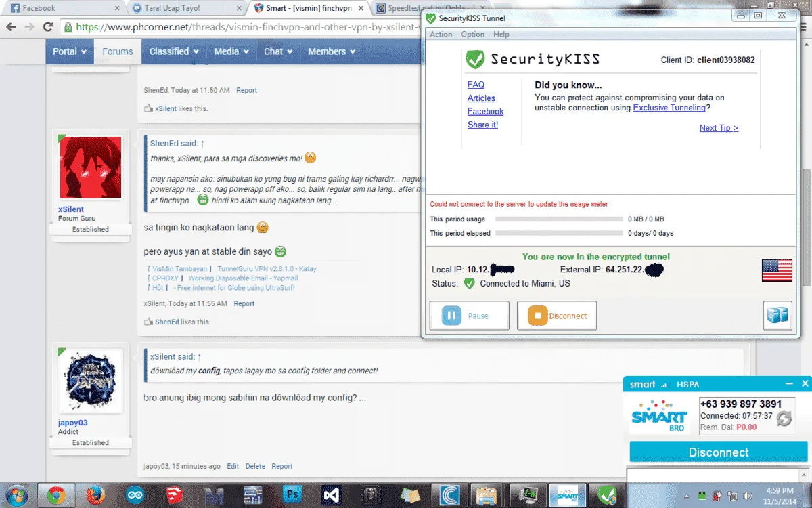Report the 11:55 AM xSilent post

tap(244, 303)
